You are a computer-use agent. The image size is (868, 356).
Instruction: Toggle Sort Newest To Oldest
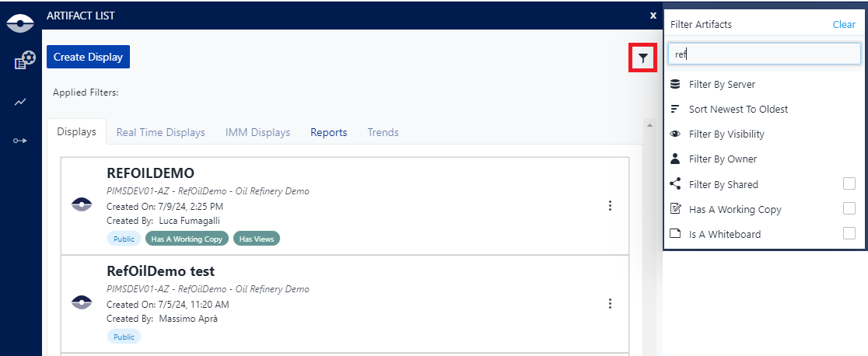click(x=738, y=109)
